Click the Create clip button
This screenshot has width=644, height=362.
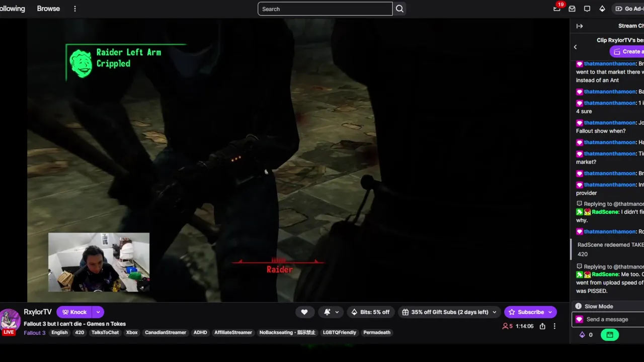tap(627, 51)
